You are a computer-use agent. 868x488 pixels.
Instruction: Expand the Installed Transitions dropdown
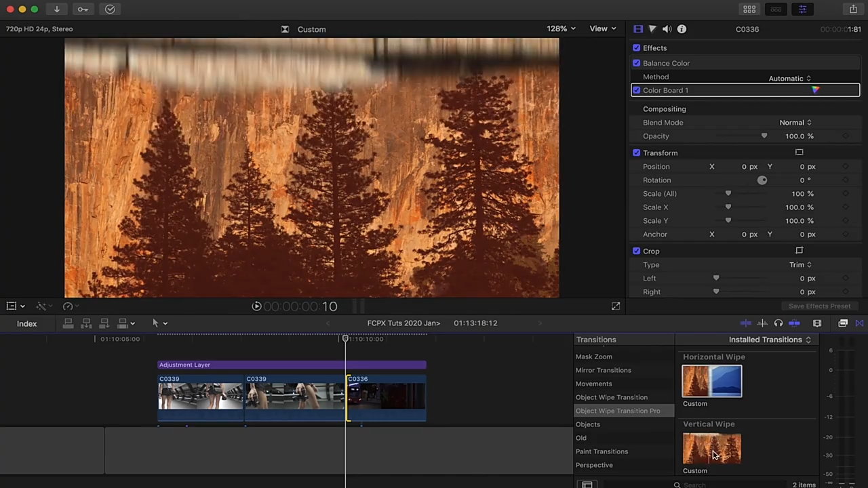(x=770, y=340)
